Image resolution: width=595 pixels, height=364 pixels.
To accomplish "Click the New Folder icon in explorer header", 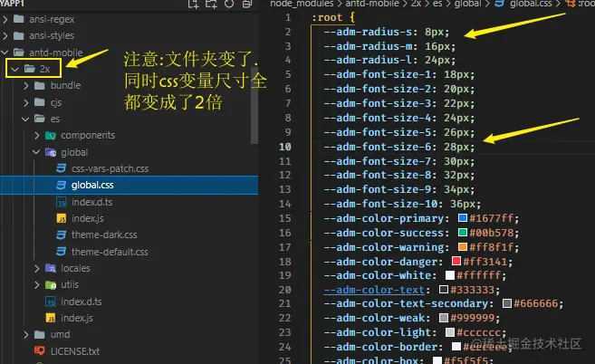I will pyautogui.click(x=211, y=4).
